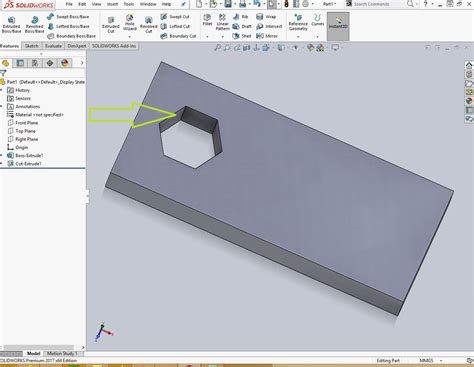Select the Shell feature
This screenshot has width=474, height=367.
coord(242,36)
